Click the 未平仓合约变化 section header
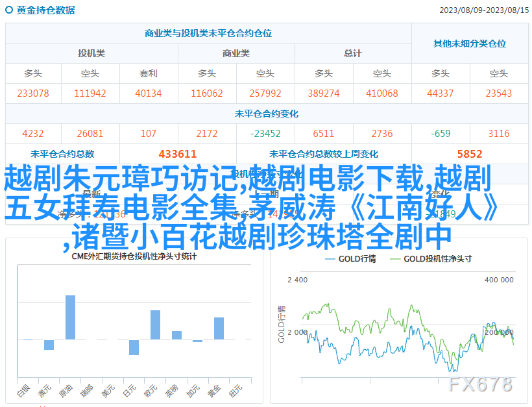This screenshot has height=407, width=532. click(267, 114)
